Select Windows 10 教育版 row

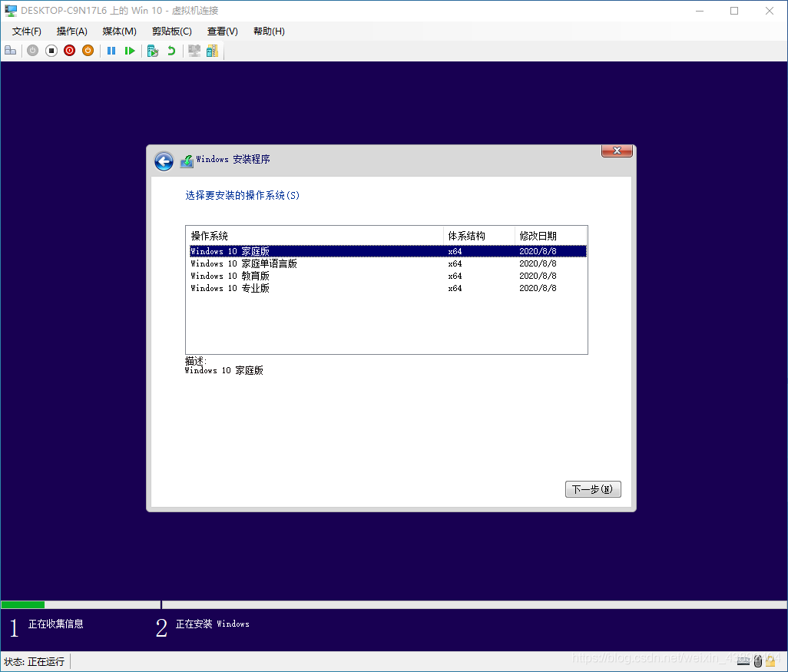point(387,276)
